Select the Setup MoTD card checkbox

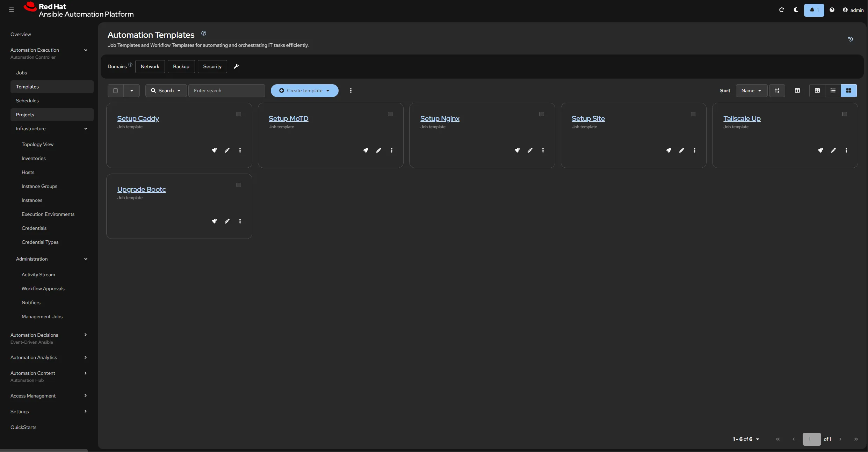(390, 114)
